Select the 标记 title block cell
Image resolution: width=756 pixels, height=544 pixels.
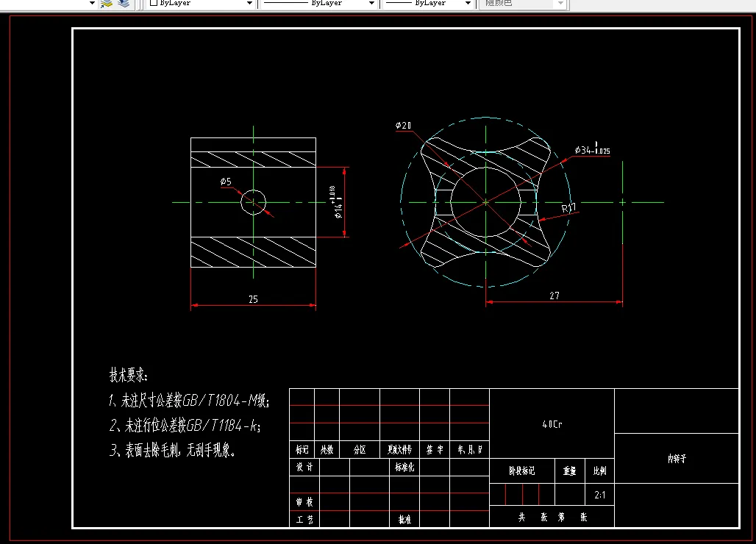point(302,450)
